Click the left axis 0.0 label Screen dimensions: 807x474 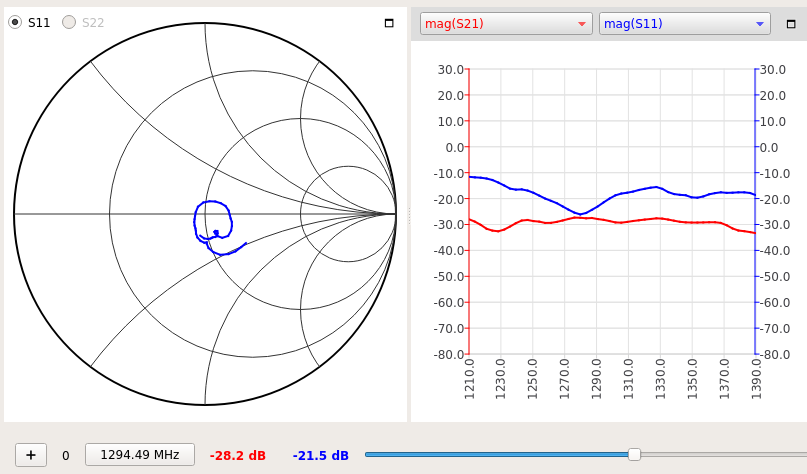point(454,147)
